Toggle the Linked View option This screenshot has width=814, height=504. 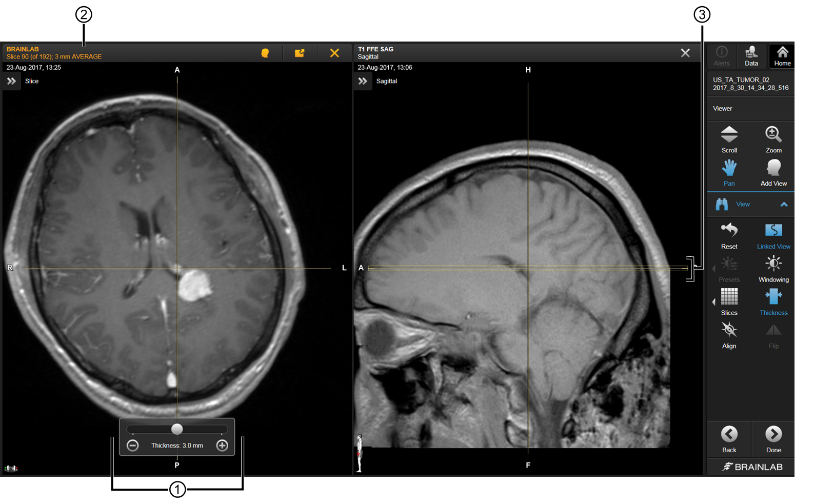tap(773, 236)
